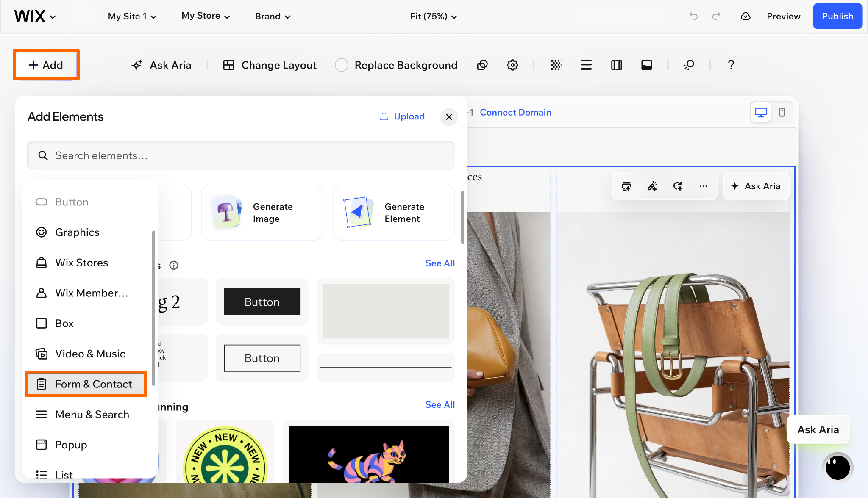Open the help question mark icon
This screenshot has height=498, width=868.
click(x=731, y=65)
